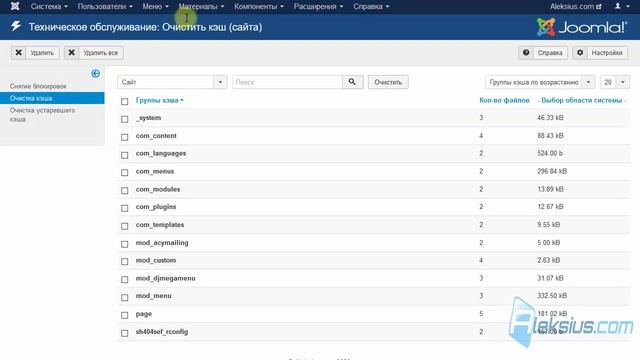Image resolution: width=640 pixels, height=360 pixels.
Task: Select Снятие блокировок in sidebar
Action: (38, 86)
